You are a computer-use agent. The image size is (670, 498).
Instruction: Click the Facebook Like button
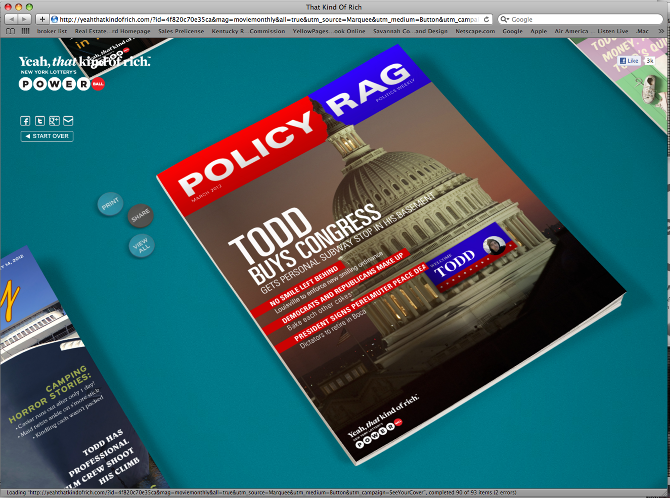tap(631, 61)
